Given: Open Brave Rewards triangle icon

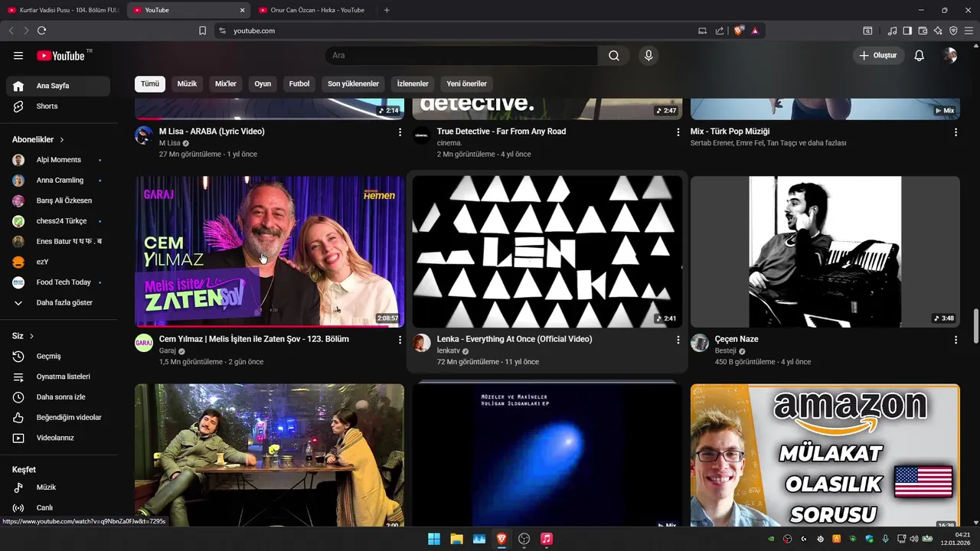Looking at the screenshot, I should [x=755, y=31].
